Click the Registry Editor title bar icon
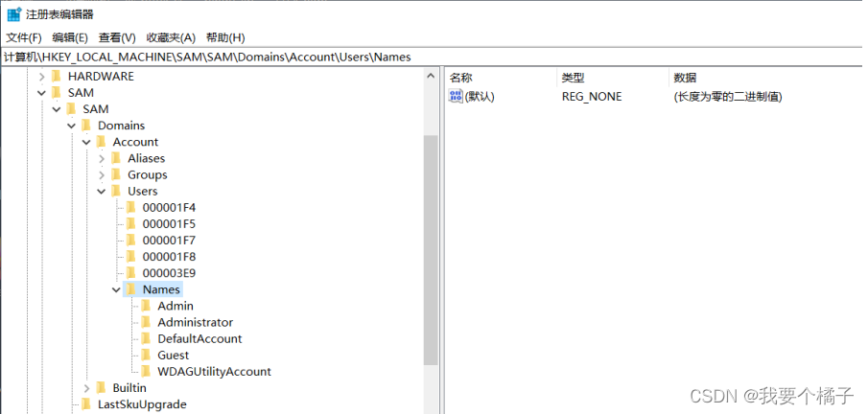 tap(14, 13)
